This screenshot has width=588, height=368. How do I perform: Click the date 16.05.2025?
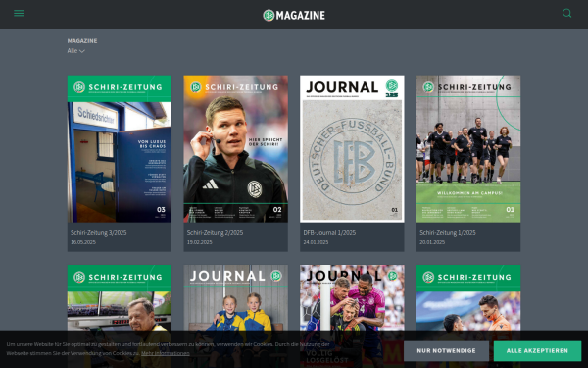(x=83, y=242)
